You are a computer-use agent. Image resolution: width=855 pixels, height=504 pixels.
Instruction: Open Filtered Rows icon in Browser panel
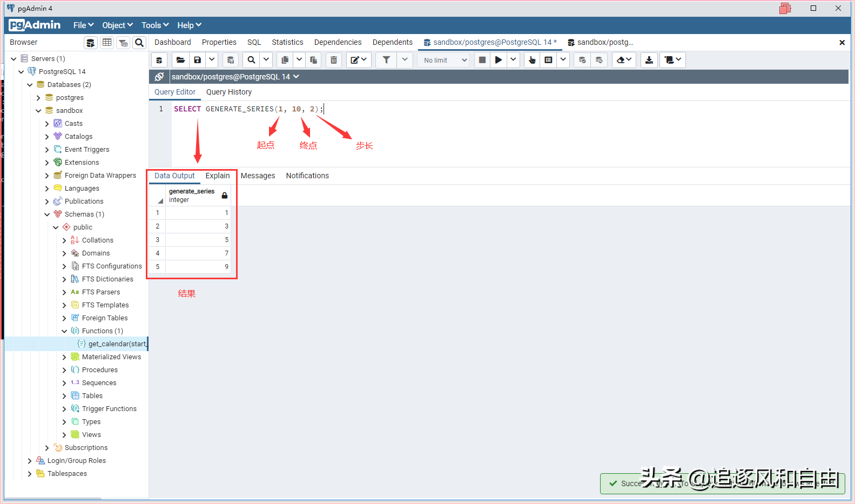click(124, 43)
